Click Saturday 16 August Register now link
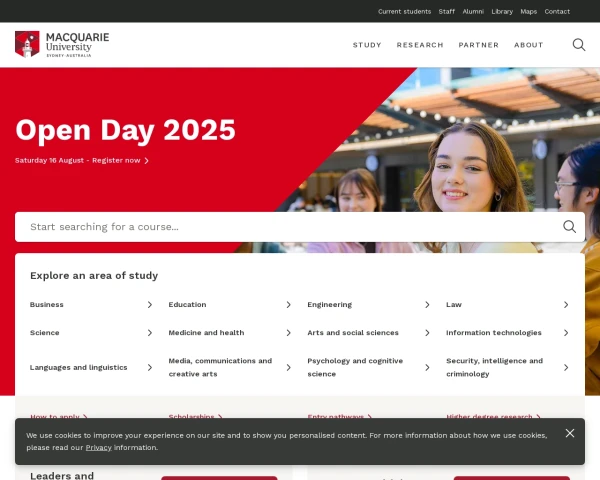 coord(82,160)
